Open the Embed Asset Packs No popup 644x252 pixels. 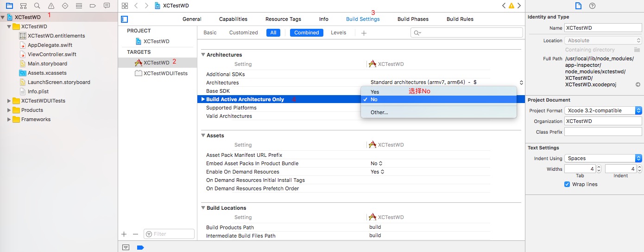(377, 163)
